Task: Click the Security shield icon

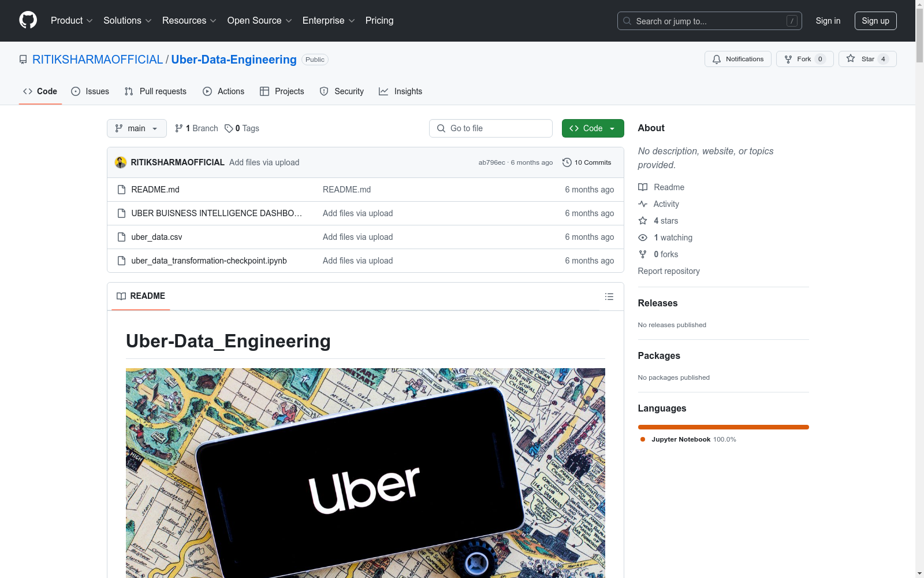Action: coord(324,91)
